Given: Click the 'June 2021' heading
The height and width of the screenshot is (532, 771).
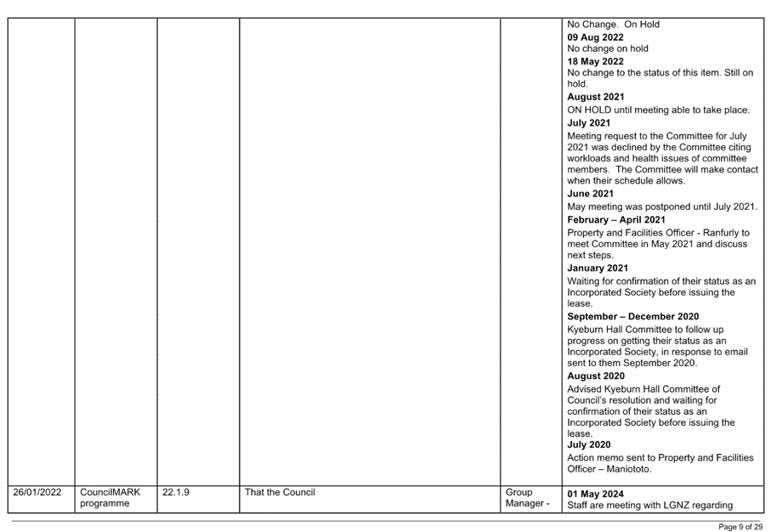Looking at the screenshot, I should click(590, 194).
